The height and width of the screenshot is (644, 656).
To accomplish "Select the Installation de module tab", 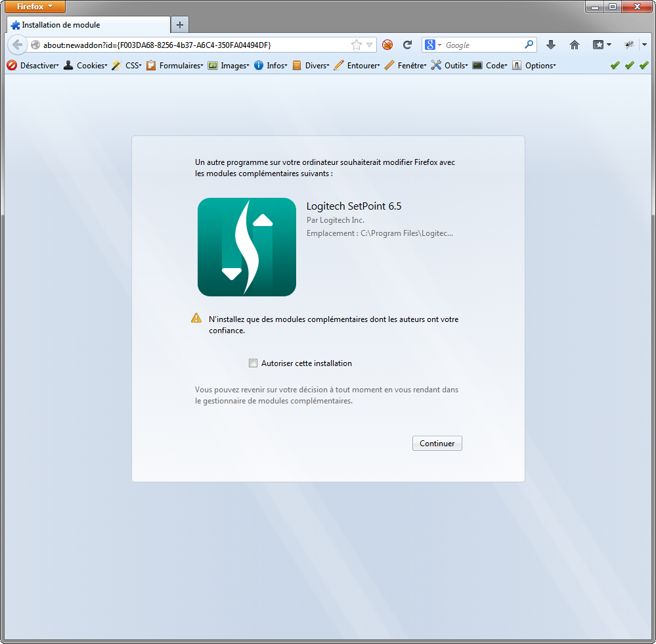I will [x=89, y=25].
